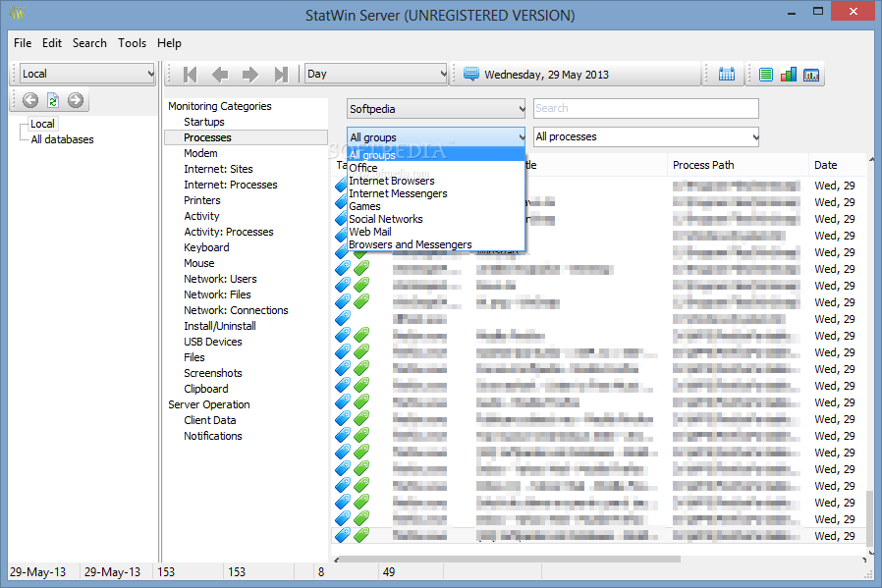Select the Files category

click(x=194, y=358)
